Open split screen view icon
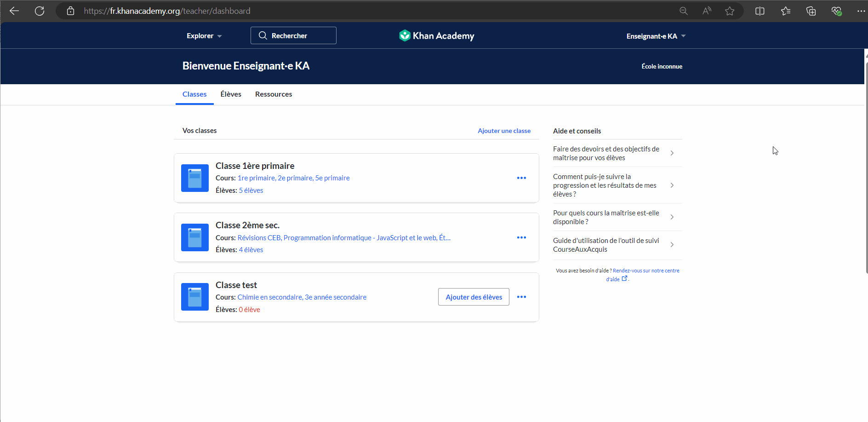 point(760,11)
